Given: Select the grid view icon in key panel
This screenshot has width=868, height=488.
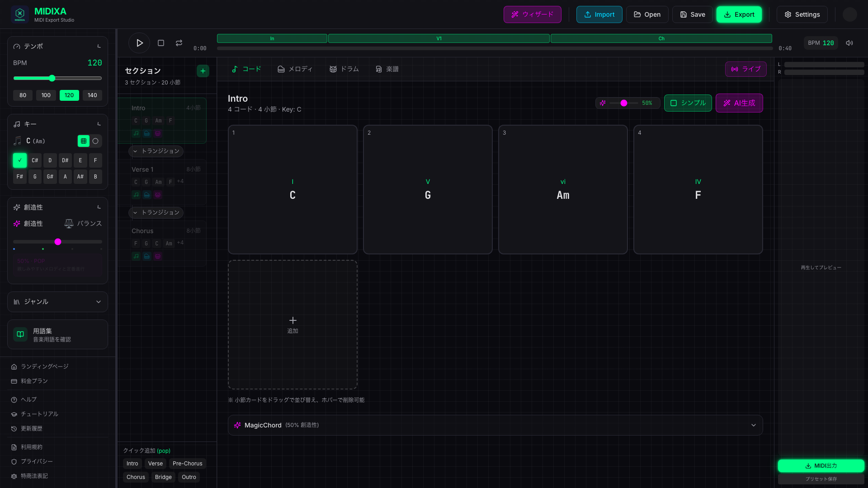Looking at the screenshot, I should pos(84,141).
